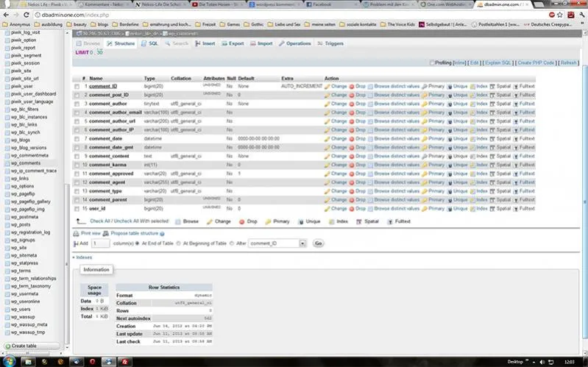
Task: Click the Drop icon for comment_post_ID row
Action: coord(352,95)
